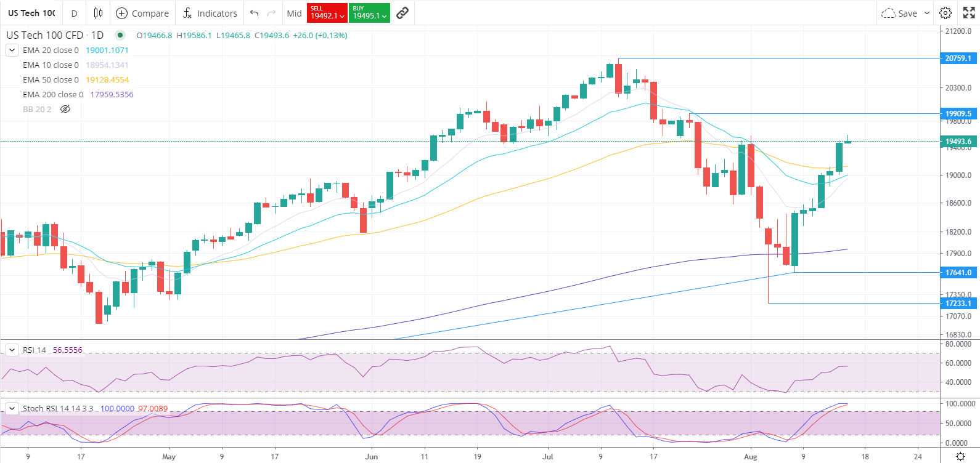Screen dimensions: 980x463
Task: Click the EMA 200 value 17959.5356
Action: click(x=112, y=94)
